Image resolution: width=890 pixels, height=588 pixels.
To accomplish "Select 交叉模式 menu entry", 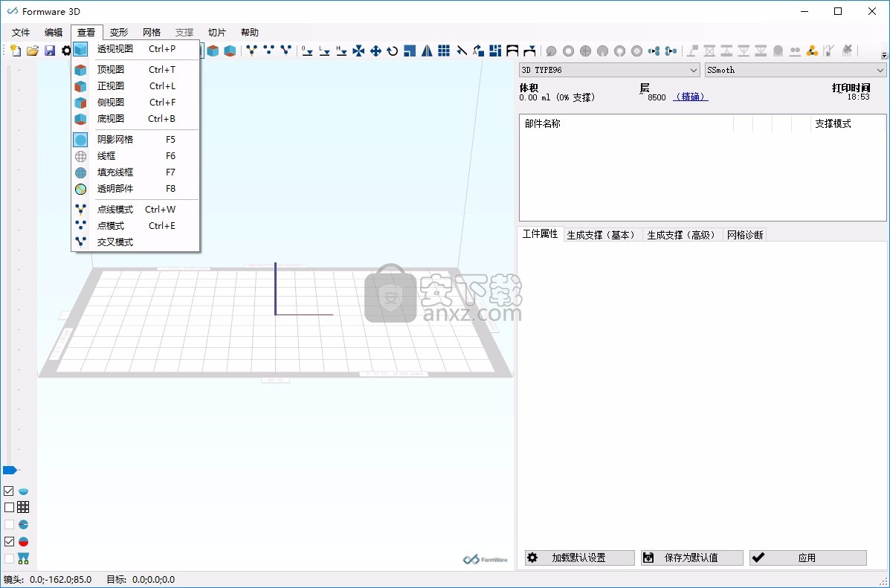I will 135,242.
